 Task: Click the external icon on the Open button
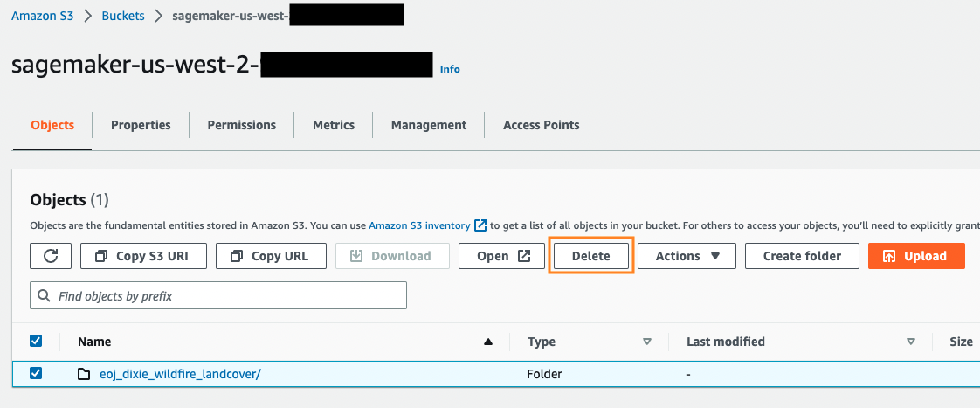[x=524, y=256]
